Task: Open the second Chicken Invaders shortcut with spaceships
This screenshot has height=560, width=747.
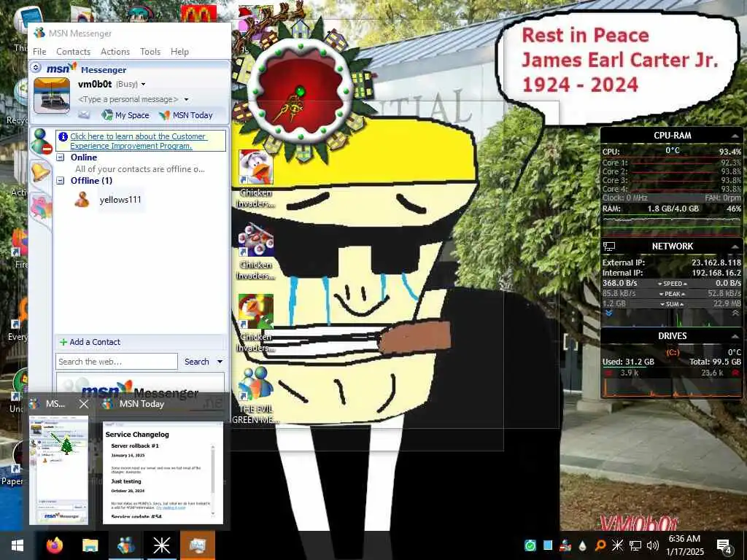Action: pyautogui.click(x=256, y=251)
